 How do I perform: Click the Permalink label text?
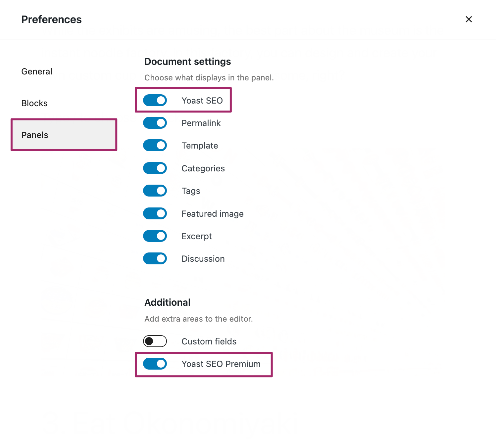pos(201,123)
